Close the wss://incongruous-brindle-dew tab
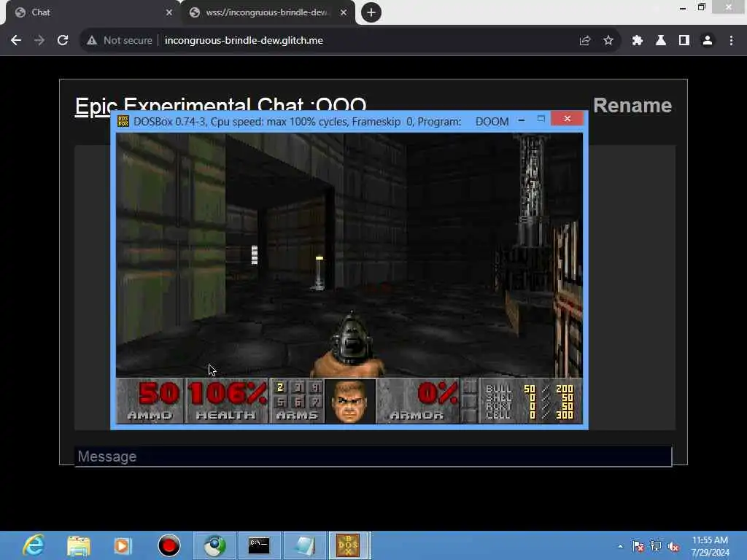 [x=344, y=12]
